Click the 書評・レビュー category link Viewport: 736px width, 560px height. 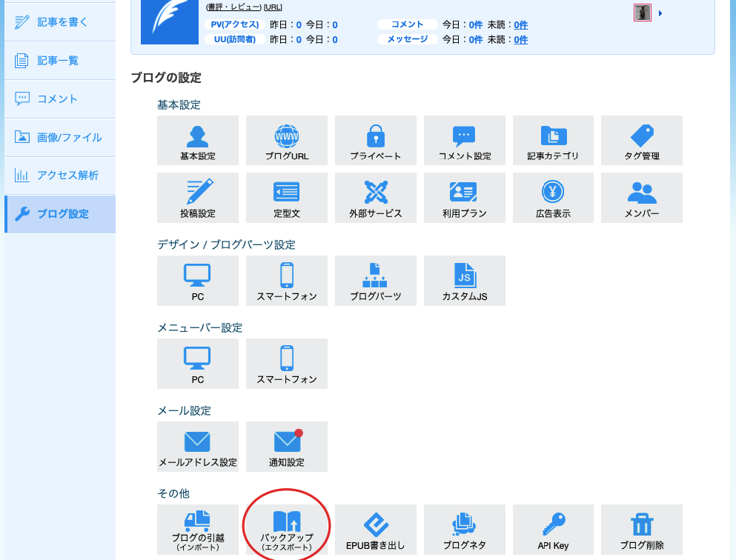[233, 7]
